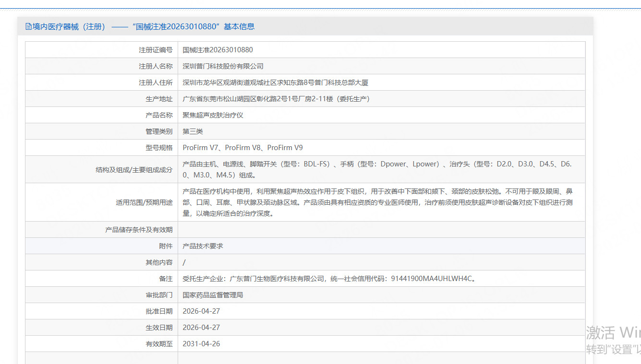Select the address 深圳市龙华区观湖街道 value

tap(276, 82)
